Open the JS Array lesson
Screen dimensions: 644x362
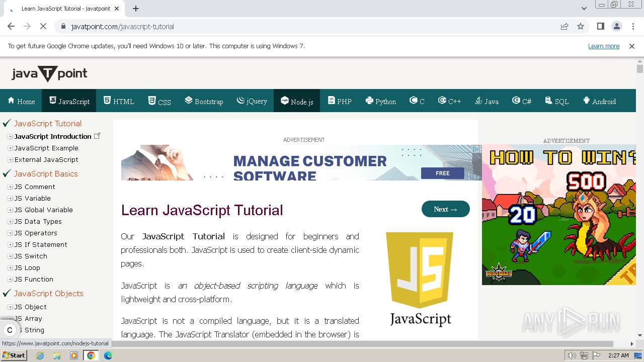pos(28,318)
